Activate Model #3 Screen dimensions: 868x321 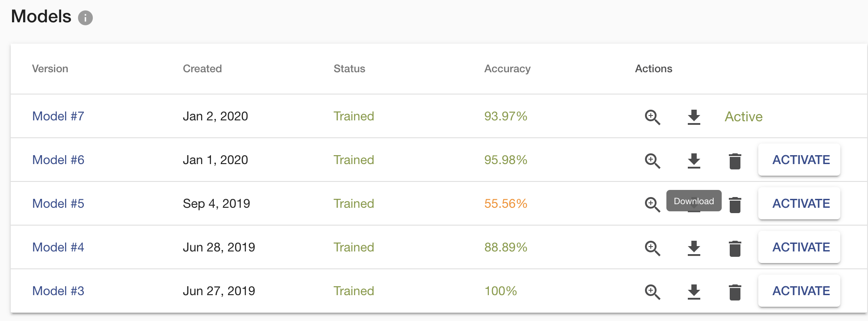(799, 291)
